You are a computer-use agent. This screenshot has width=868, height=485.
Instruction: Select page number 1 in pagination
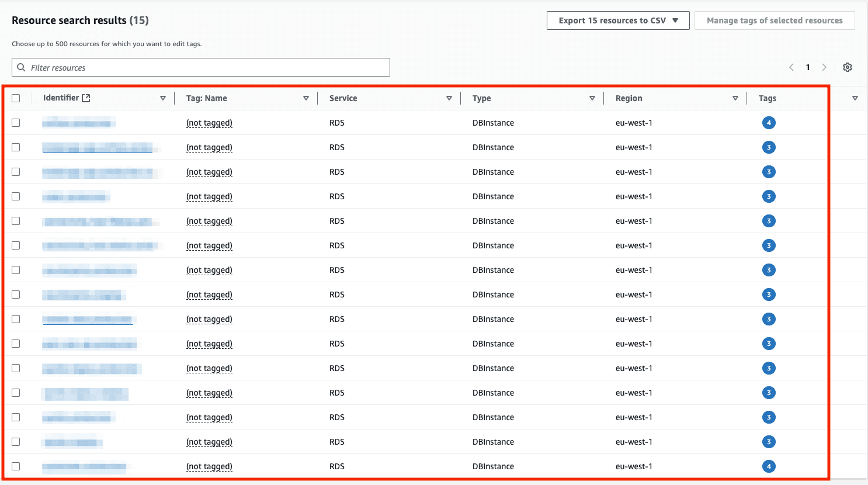point(808,67)
